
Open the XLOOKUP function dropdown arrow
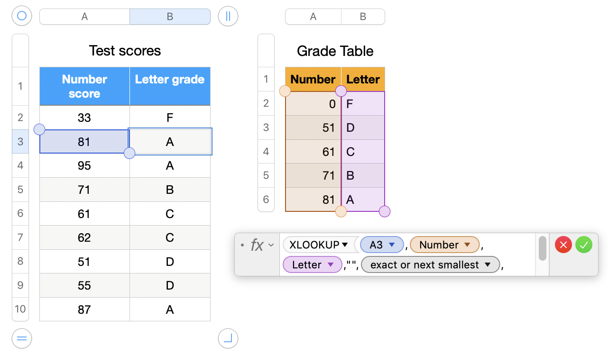click(x=345, y=245)
